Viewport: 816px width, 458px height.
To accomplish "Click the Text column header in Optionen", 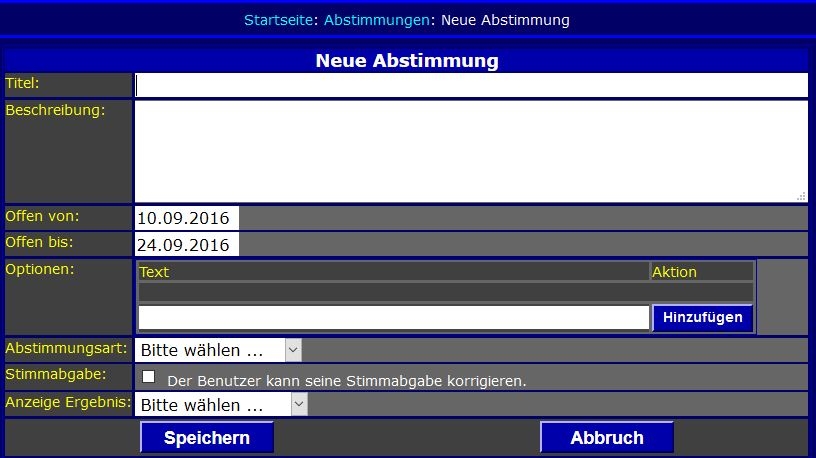I will coord(155,272).
